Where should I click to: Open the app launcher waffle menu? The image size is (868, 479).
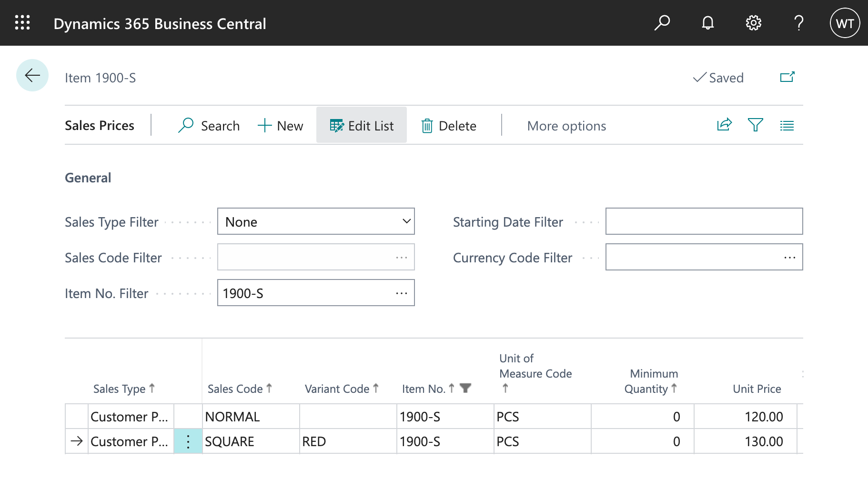(x=22, y=23)
